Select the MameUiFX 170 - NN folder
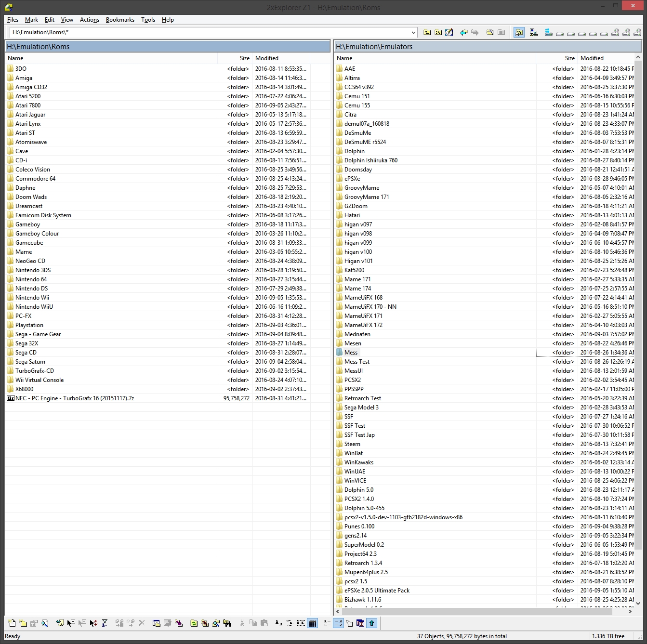647x644 pixels. (x=370, y=307)
